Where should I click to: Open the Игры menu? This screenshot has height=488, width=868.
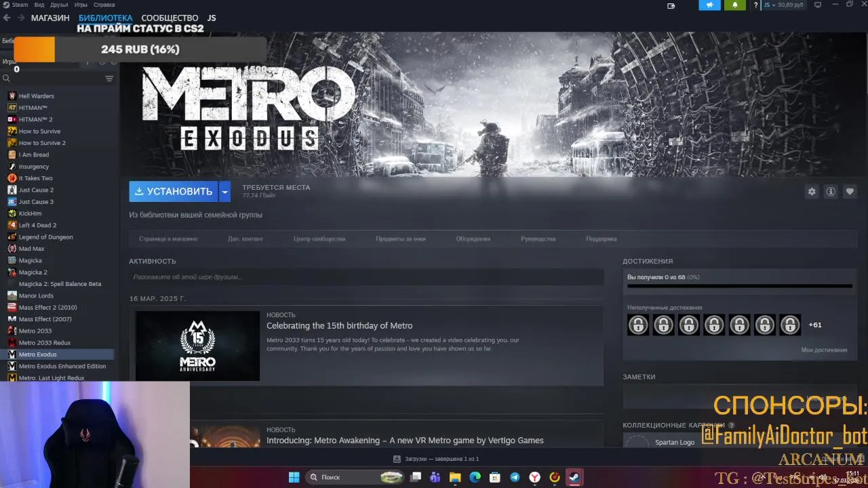point(81,5)
